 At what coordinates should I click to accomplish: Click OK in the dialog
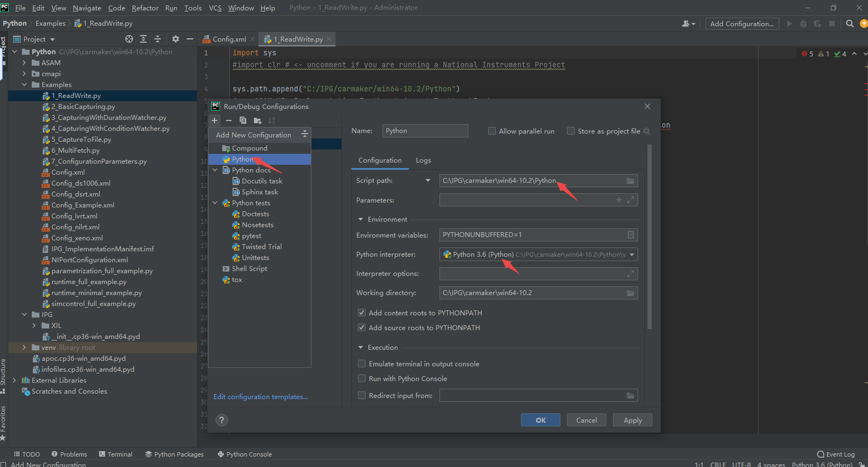tap(541, 420)
